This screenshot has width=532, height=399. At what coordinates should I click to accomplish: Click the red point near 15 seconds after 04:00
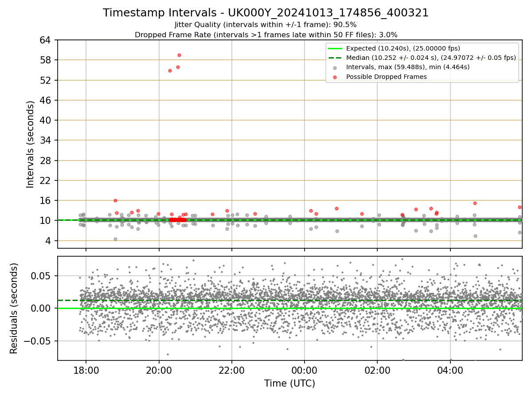point(475,203)
